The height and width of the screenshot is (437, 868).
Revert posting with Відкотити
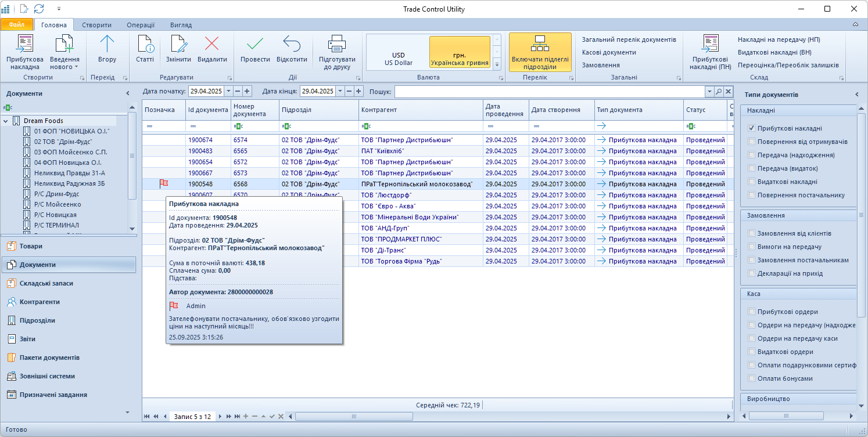tap(292, 49)
